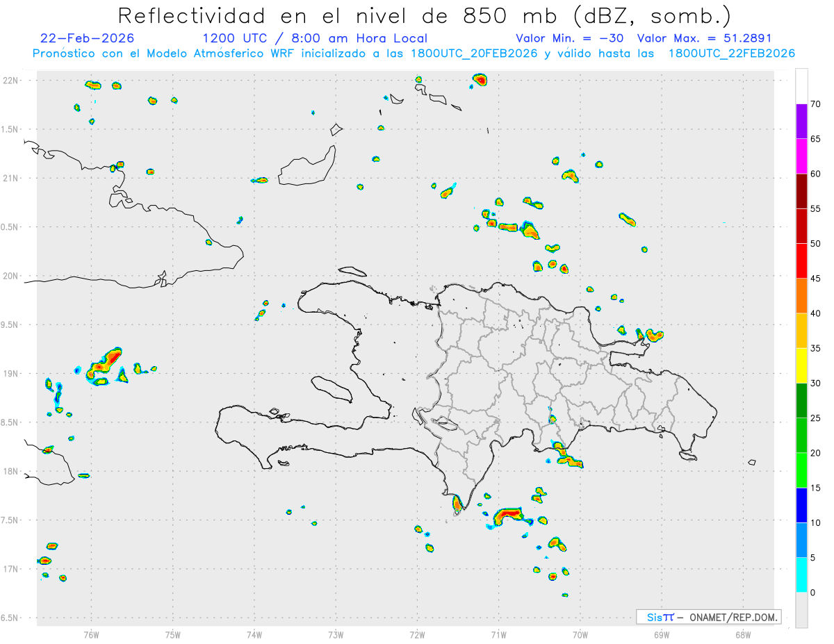
Task: Select the 21N latitude axis label
Action: pyautogui.click(x=10, y=178)
